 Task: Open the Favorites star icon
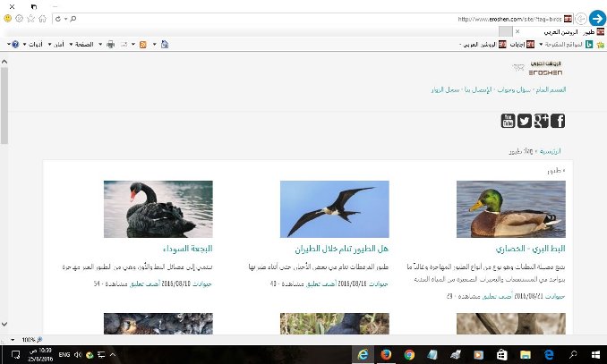click(31, 18)
